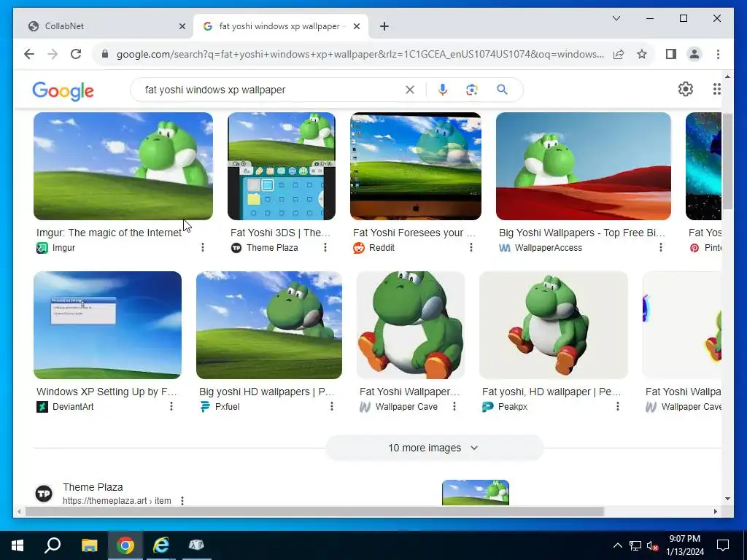Open Fat yoshi, HD wallpaper Peakpx link
This screenshot has width=747, height=560.
551,392
